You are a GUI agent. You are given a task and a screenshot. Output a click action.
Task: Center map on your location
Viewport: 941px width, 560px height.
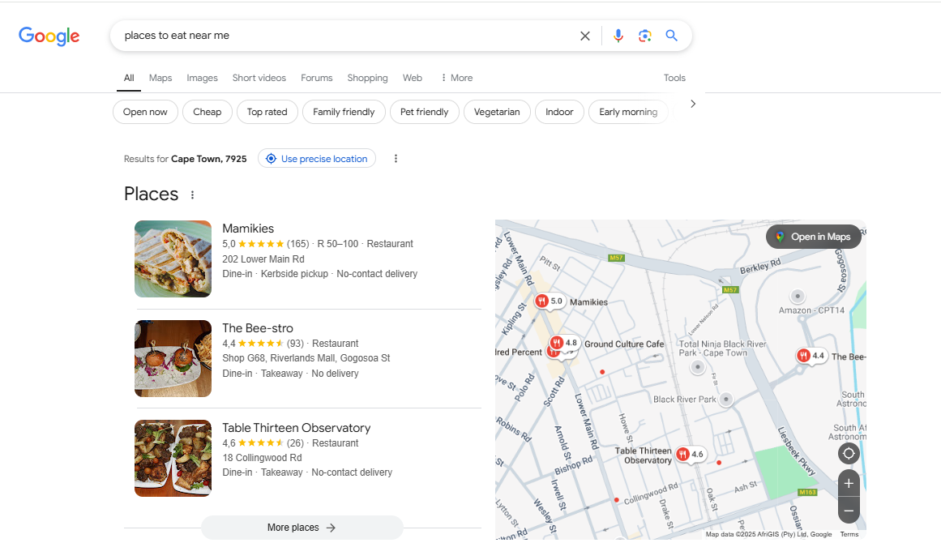[x=849, y=453]
